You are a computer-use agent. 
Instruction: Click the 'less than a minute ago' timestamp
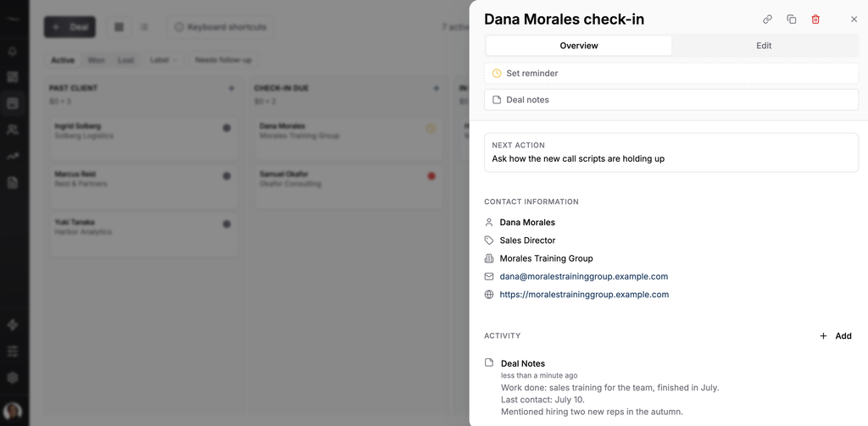[x=539, y=376]
